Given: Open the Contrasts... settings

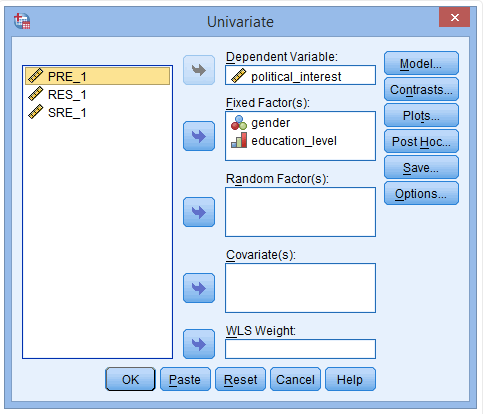Looking at the screenshot, I should point(421,89).
